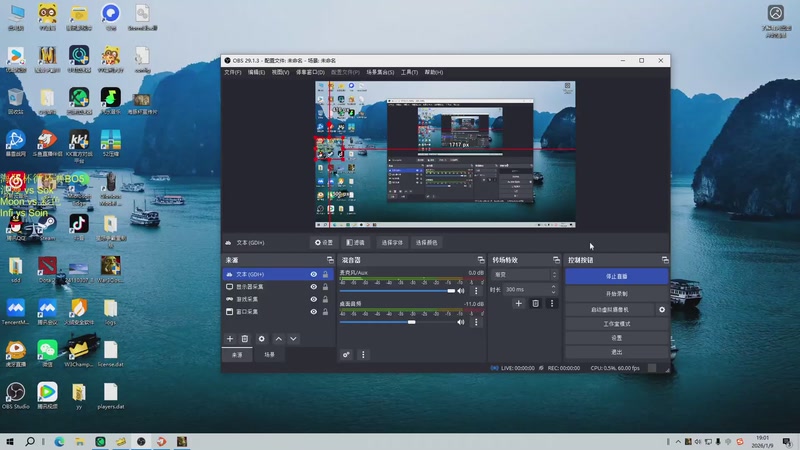Click the 开始录制 button
Screen dimensions: 800x450
pos(616,294)
